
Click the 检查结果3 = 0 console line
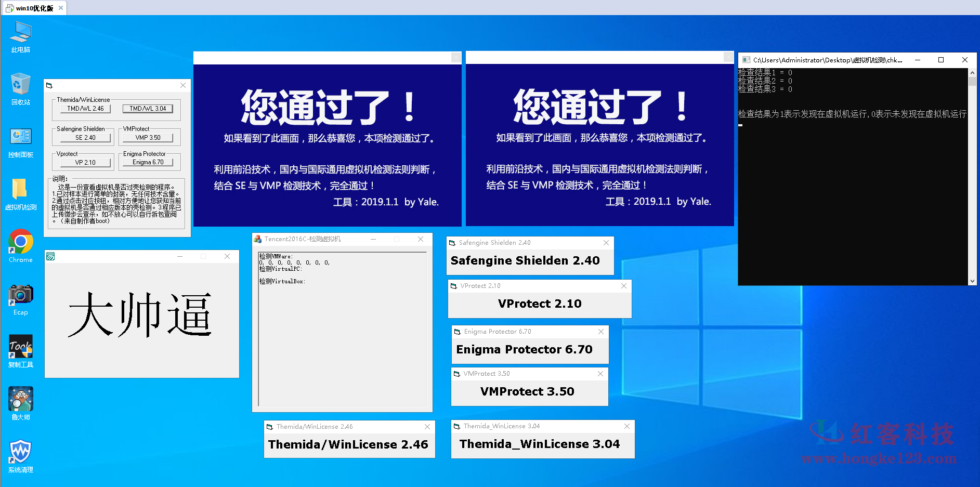(765, 89)
